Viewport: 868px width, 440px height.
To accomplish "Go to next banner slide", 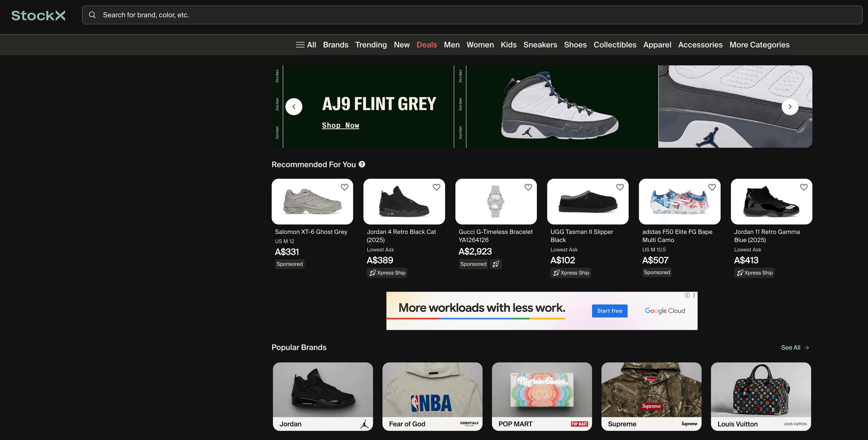I will (x=790, y=107).
